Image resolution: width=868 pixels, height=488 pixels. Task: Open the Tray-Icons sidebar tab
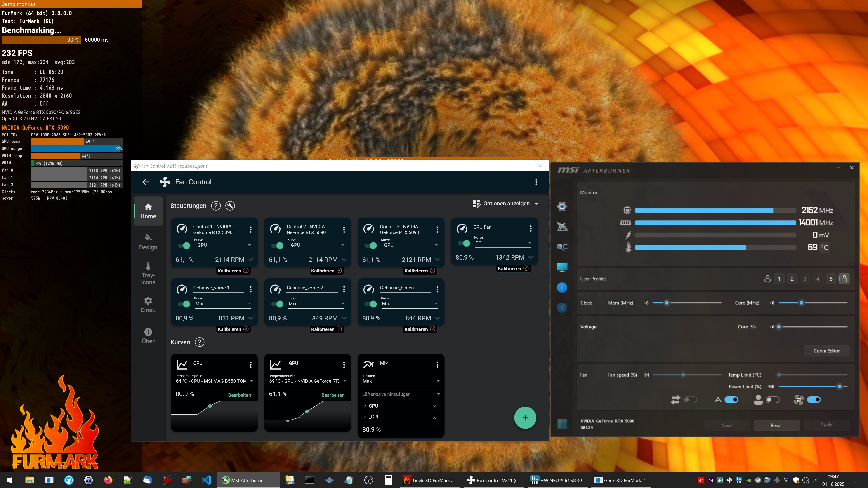click(148, 273)
